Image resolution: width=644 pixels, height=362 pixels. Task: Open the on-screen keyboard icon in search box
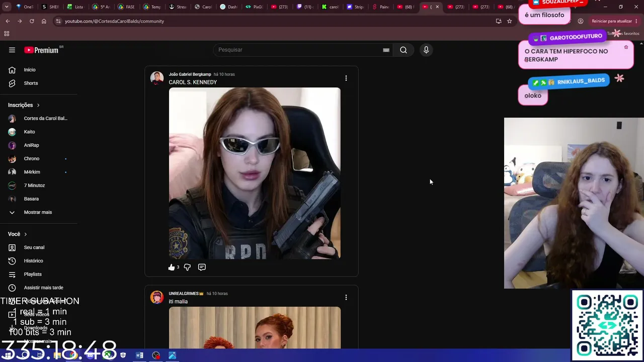pos(386,50)
